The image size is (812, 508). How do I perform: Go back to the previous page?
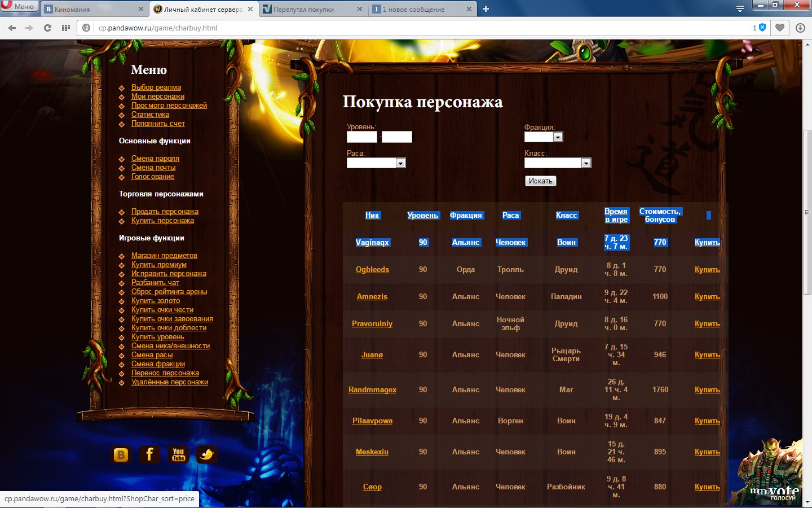(x=12, y=28)
